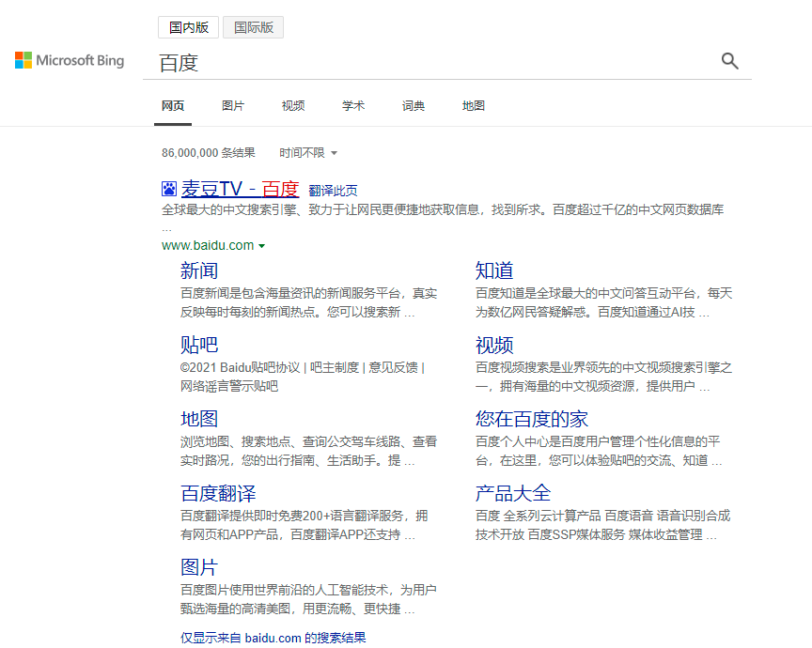Switch to the 地图 search tab

(x=474, y=106)
